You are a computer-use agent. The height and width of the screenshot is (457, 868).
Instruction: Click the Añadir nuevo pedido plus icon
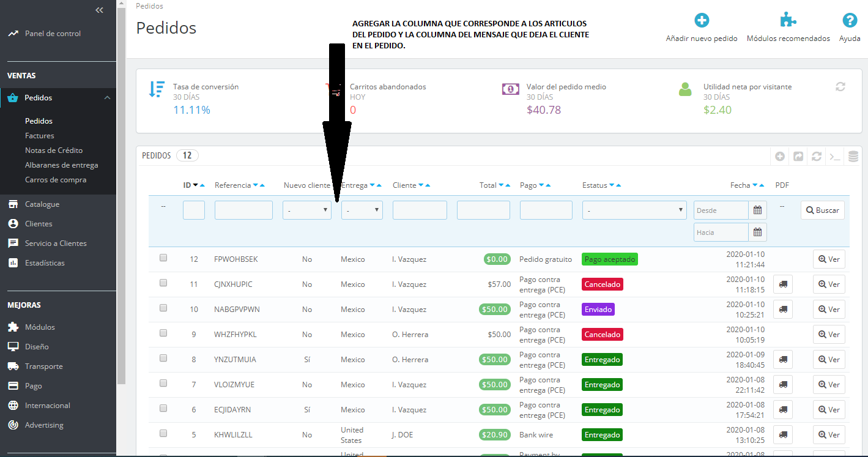[702, 20]
